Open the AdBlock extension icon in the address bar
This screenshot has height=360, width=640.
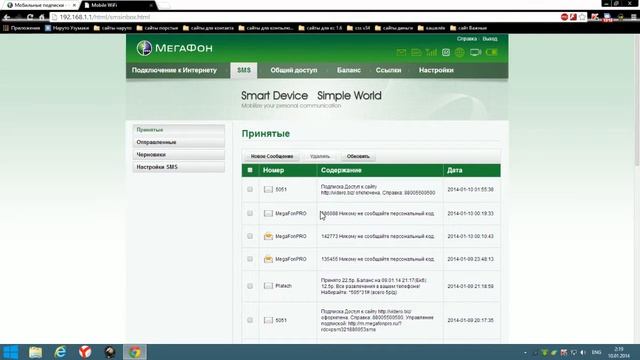click(564, 17)
